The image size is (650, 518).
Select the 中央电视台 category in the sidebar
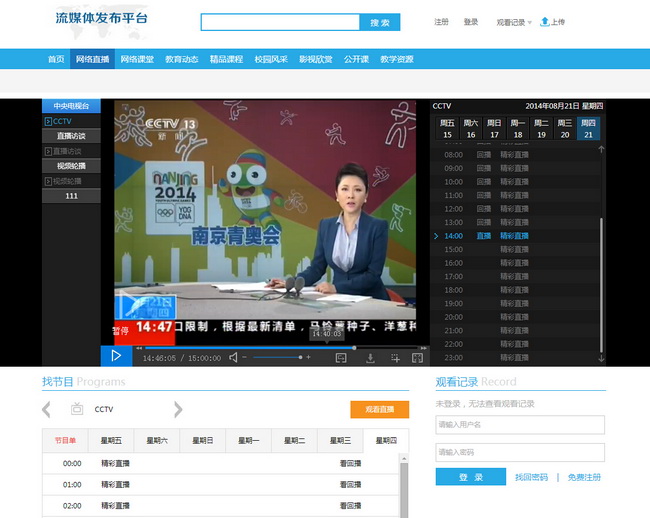click(71, 106)
